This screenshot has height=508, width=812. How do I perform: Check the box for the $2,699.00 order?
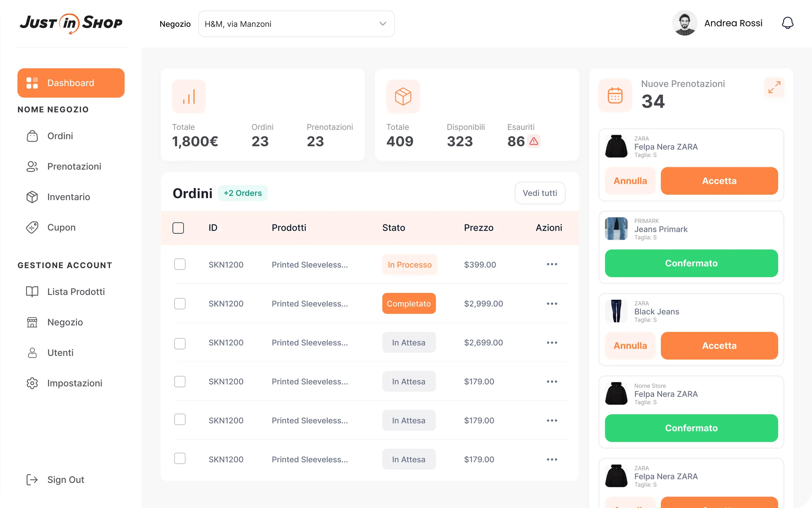coord(180,343)
